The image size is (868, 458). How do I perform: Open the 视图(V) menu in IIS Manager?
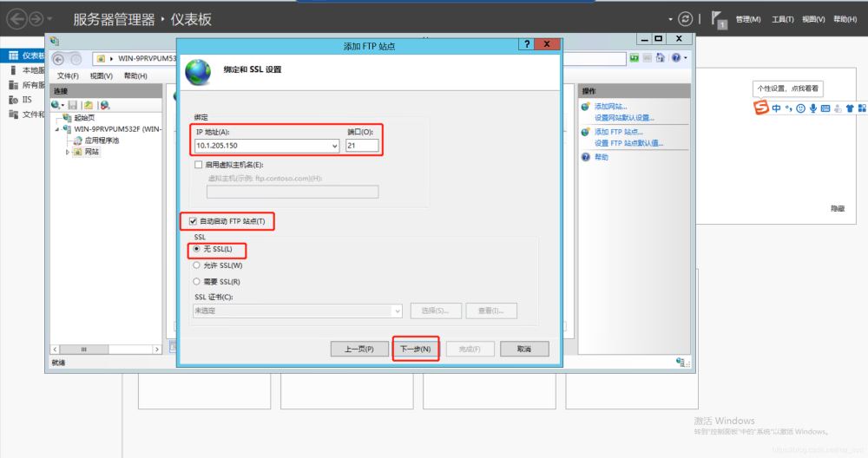pyautogui.click(x=102, y=76)
